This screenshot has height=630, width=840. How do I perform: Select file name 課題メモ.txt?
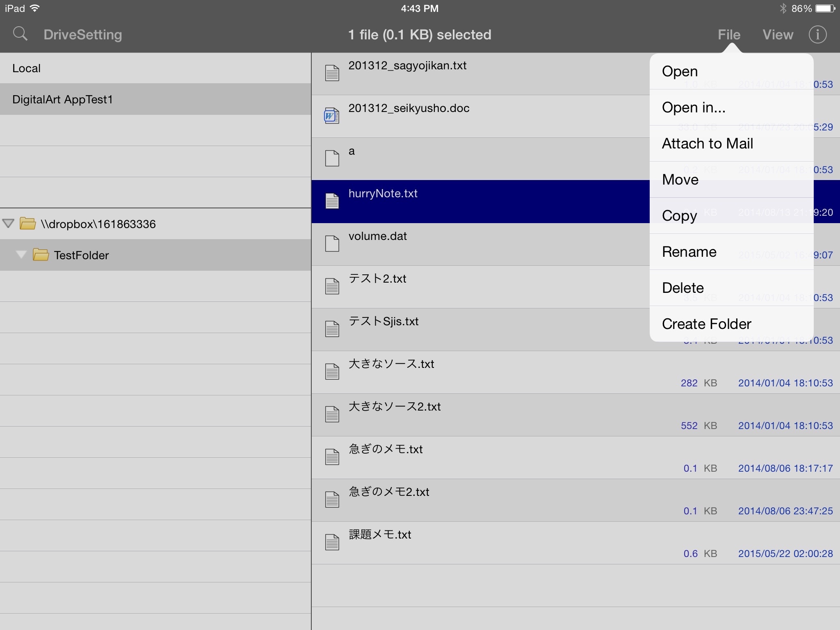tap(380, 535)
